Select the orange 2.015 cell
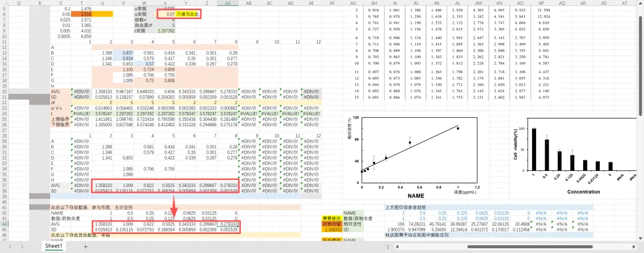Viewport: 644px width, 253px height. 82,14
